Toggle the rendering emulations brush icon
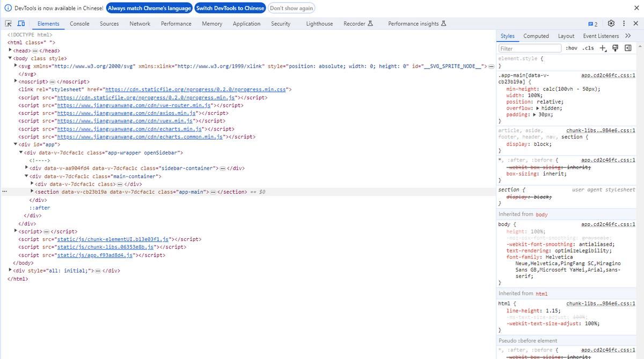 (616, 48)
